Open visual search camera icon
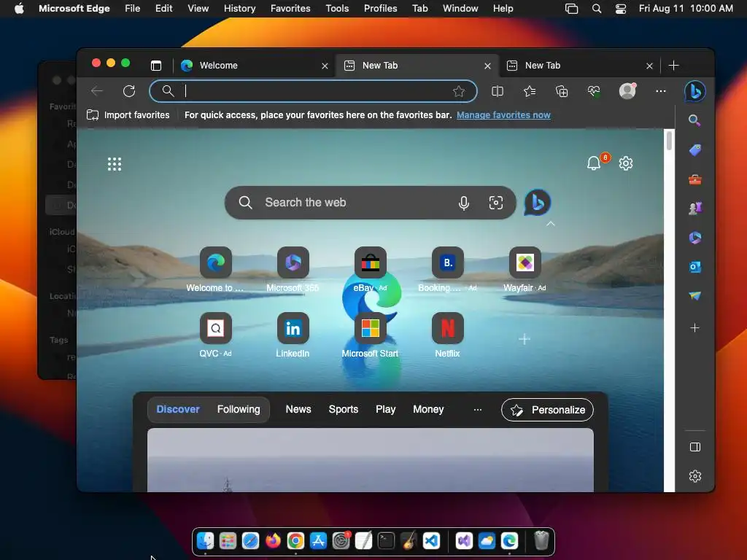Image resolution: width=747 pixels, height=560 pixels. pos(495,203)
